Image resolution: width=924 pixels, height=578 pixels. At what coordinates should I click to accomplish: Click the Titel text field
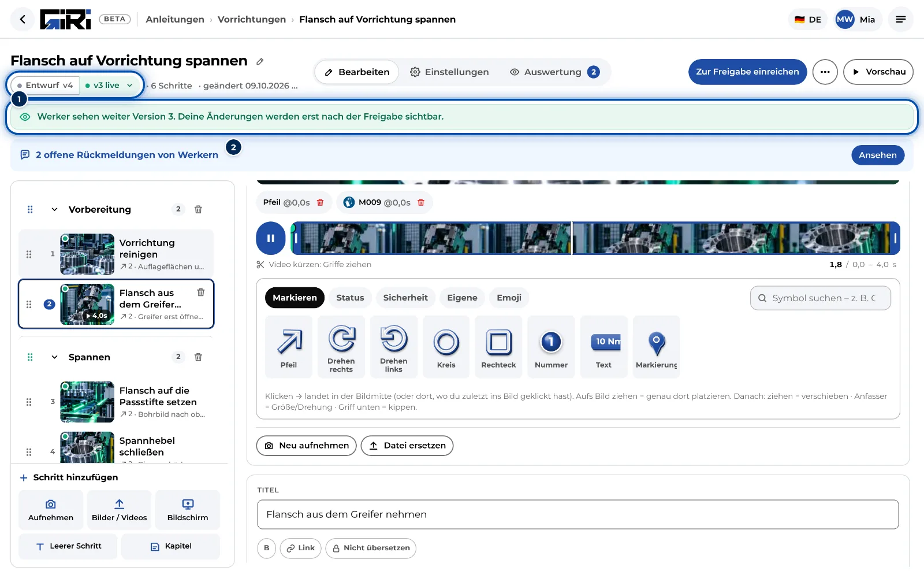pos(578,514)
